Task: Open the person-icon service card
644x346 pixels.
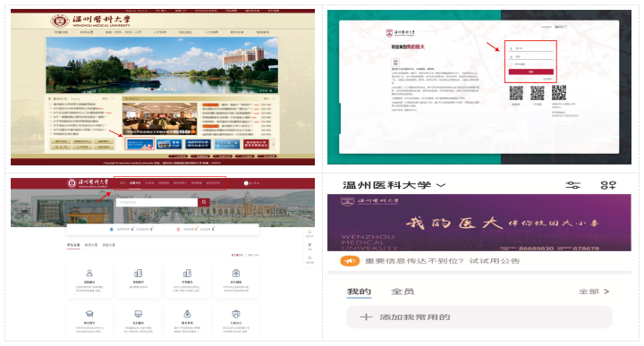Action: tap(89, 280)
